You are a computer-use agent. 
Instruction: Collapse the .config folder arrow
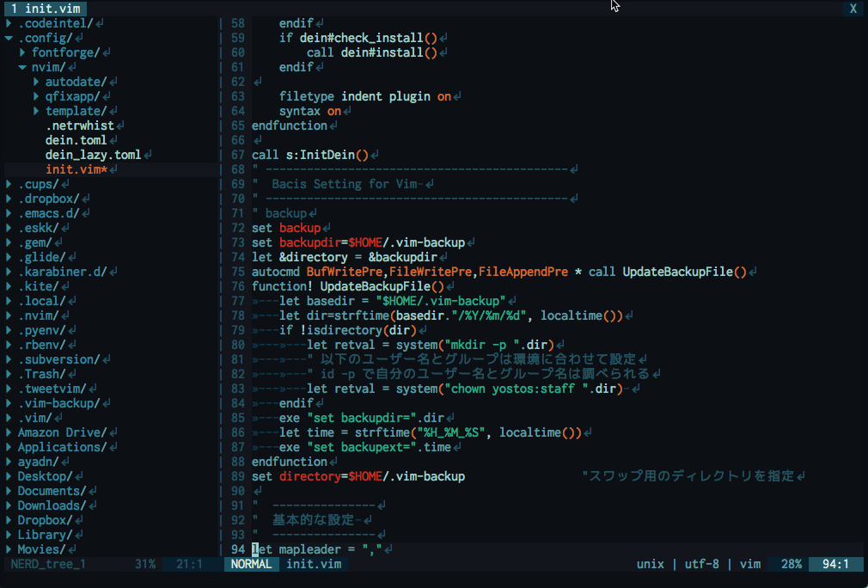click(x=9, y=38)
